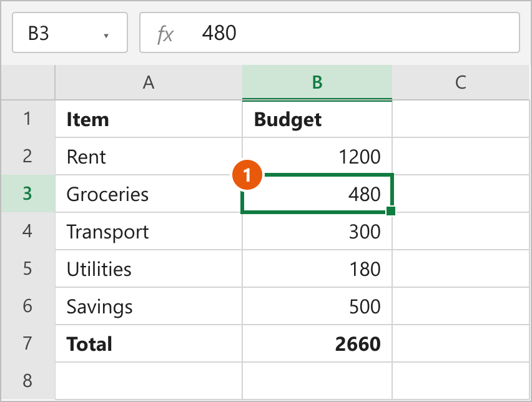This screenshot has height=402, width=532.
Task: Select the cell containing 300
Action: point(317,232)
